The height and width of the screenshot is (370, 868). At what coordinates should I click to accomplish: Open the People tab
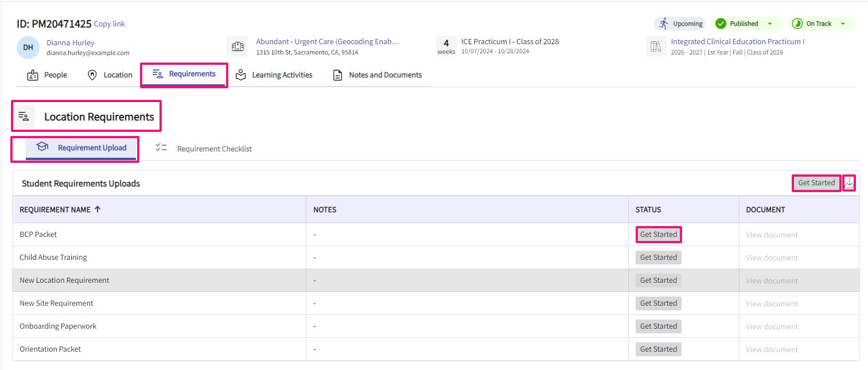pyautogui.click(x=48, y=75)
